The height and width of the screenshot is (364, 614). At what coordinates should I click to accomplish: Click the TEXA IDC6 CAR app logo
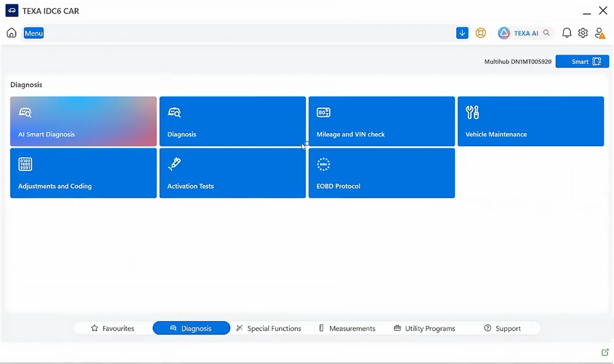[x=12, y=11]
